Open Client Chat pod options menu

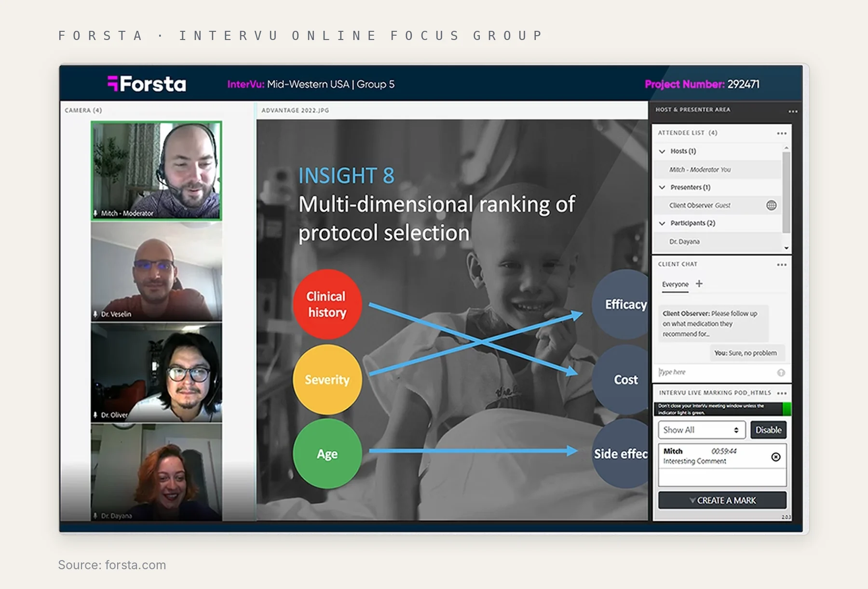tap(782, 265)
